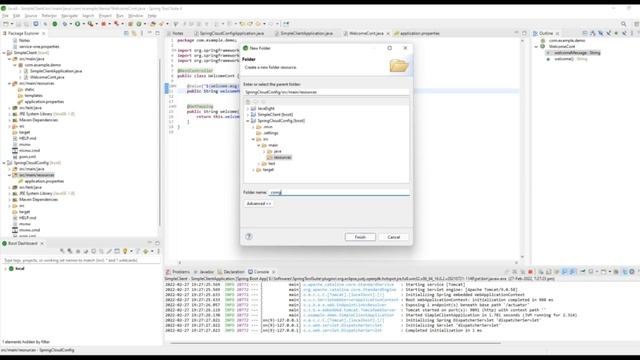The width and height of the screenshot is (640, 360).
Task: Click the Finish button in New Folder dialog
Action: (360, 237)
